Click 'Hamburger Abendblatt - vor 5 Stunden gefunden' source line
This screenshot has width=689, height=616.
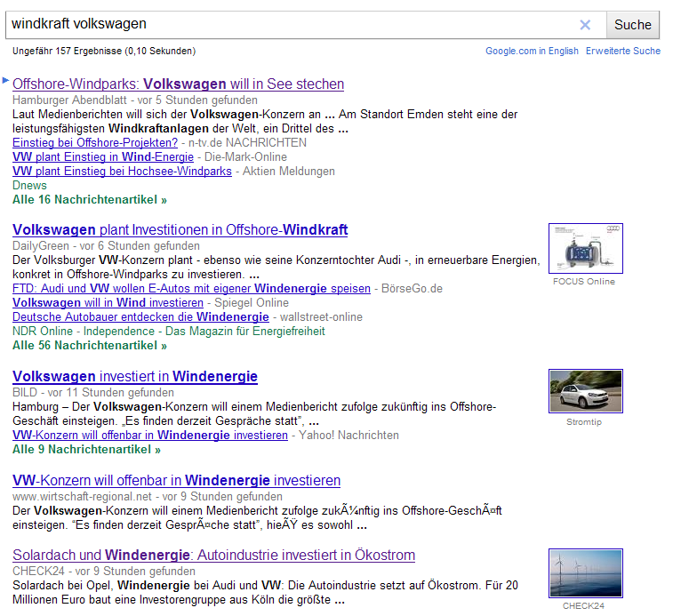tap(135, 100)
